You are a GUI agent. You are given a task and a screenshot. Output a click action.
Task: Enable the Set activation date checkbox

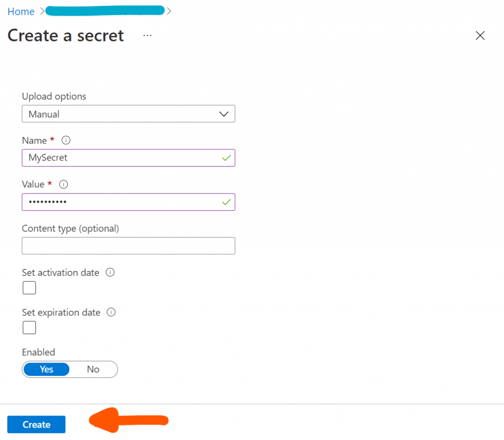[29, 287]
